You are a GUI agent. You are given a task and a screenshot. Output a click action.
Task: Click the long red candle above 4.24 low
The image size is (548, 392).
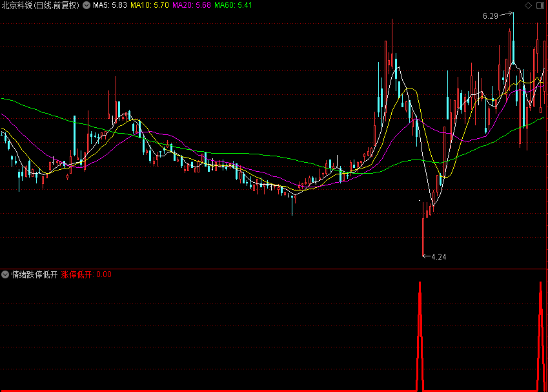pos(423,236)
